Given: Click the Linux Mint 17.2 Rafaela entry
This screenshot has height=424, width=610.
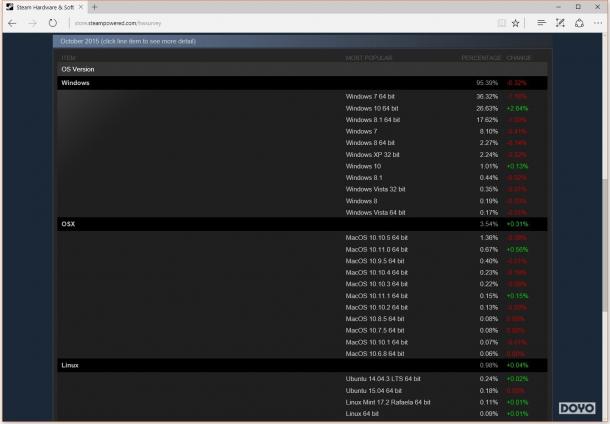Looking at the screenshot, I should 388,402.
